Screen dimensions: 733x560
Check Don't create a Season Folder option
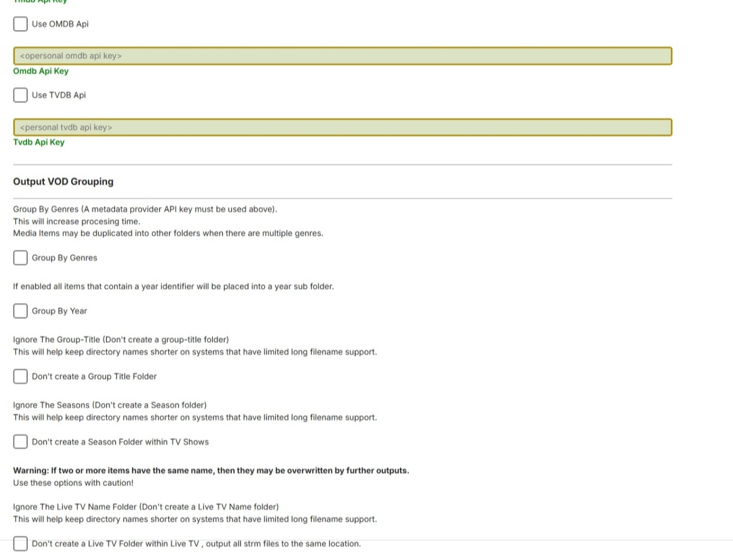(21, 442)
